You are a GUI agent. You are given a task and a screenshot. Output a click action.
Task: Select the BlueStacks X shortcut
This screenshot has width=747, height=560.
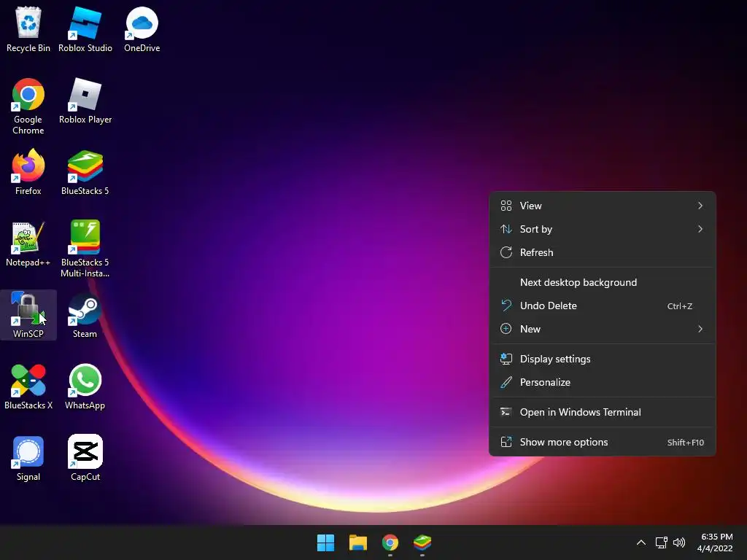point(28,386)
